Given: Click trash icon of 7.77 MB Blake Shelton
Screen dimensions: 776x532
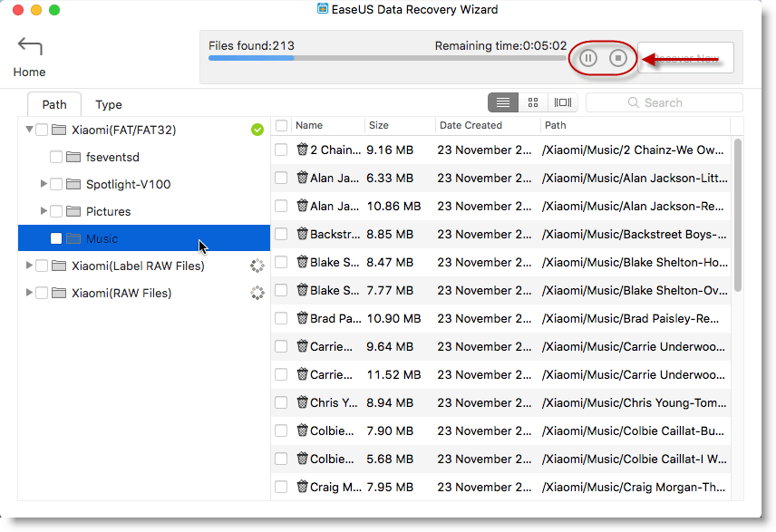Looking at the screenshot, I should click(x=302, y=290).
